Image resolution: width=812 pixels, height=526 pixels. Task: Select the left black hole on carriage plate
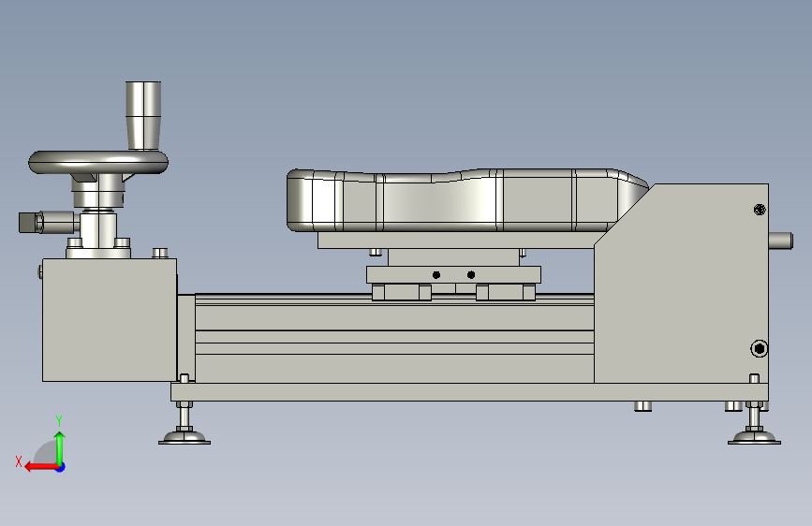[x=436, y=275]
